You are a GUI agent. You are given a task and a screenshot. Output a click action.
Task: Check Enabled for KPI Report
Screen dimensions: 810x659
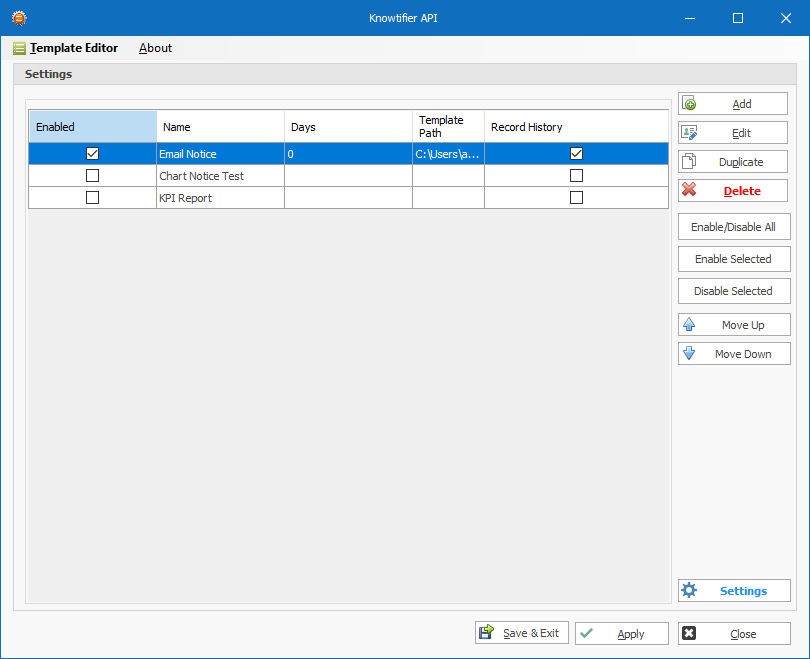[92, 198]
